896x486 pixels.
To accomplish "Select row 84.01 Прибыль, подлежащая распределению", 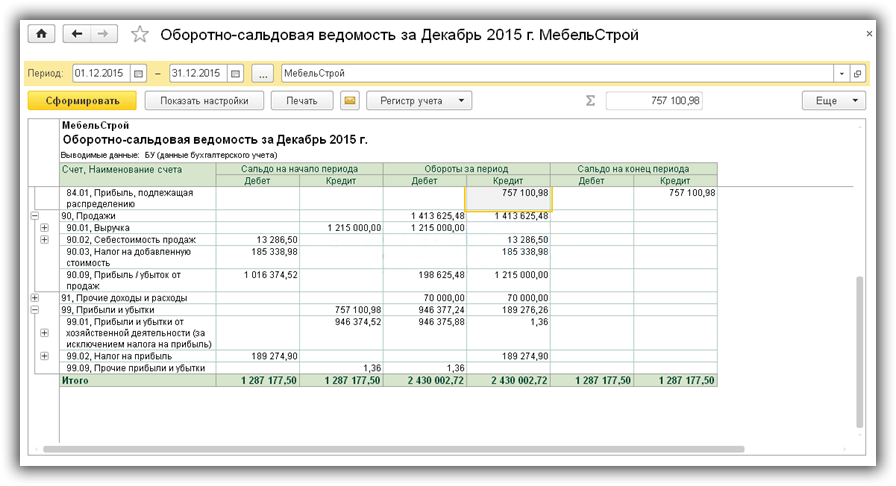I will (x=138, y=198).
